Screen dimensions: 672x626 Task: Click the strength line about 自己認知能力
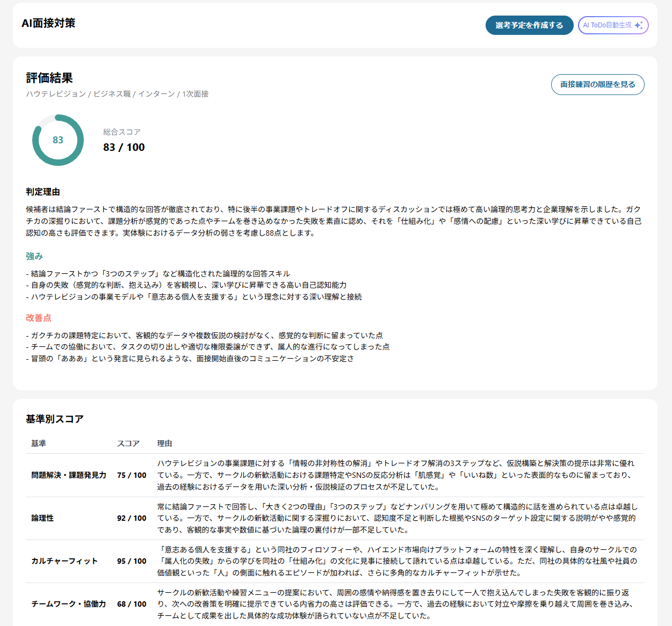186,285
